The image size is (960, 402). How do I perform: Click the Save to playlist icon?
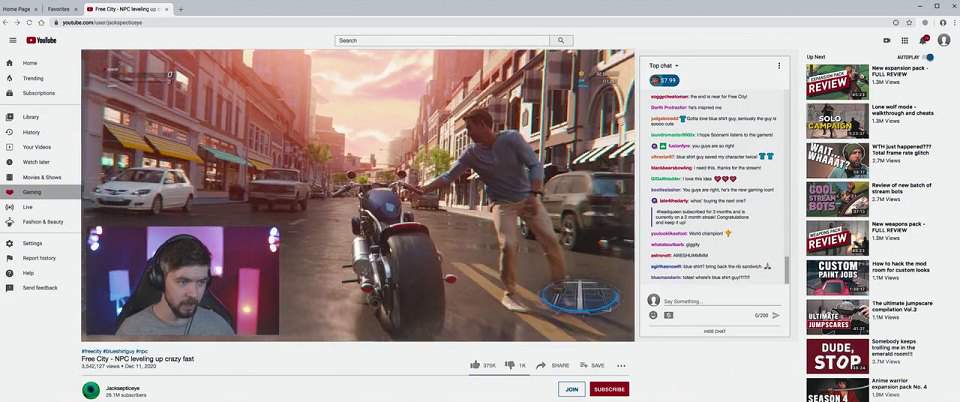(583, 365)
